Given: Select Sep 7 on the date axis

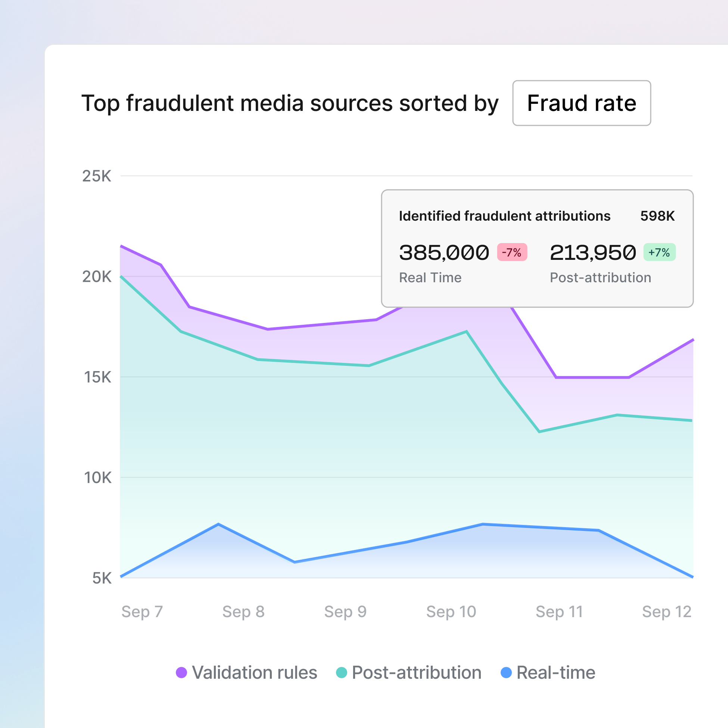Looking at the screenshot, I should [x=142, y=612].
